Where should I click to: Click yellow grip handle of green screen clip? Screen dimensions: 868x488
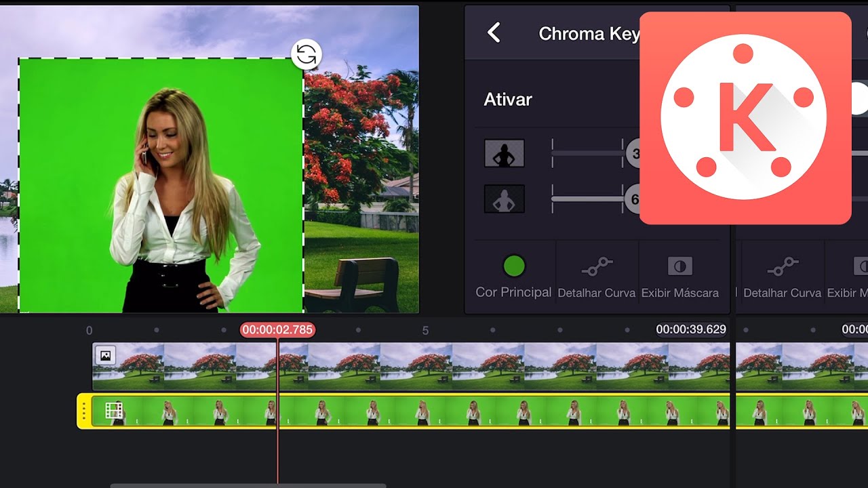coord(84,411)
